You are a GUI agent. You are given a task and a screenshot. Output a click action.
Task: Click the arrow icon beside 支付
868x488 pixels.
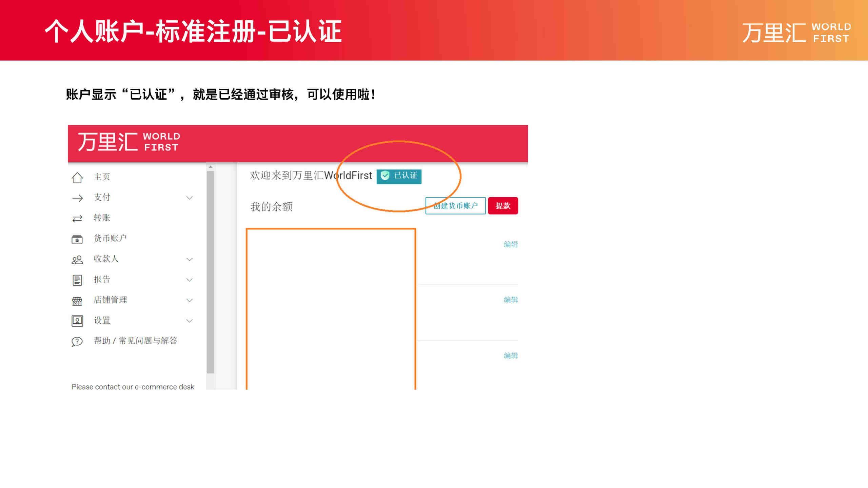tap(77, 198)
